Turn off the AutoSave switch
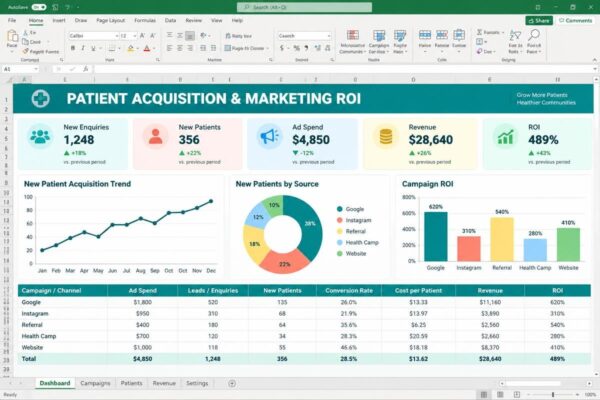The image size is (600, 400). (x=39, y=7)
